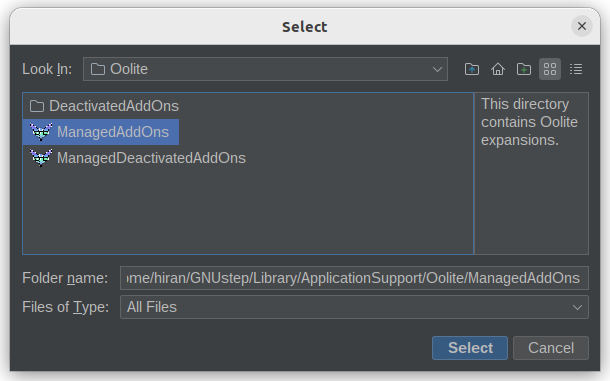Confirm with the Select button
Image resolution: width=610 pixels, height=381 pixels.
point(470,348)
